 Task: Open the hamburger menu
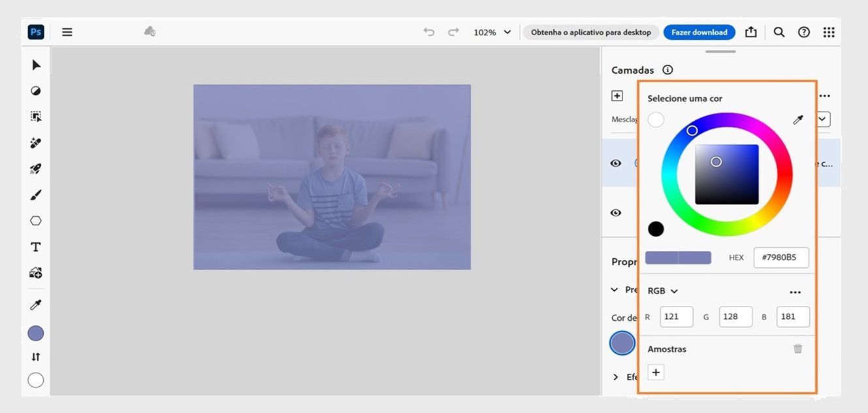click(x=67, y=31)
